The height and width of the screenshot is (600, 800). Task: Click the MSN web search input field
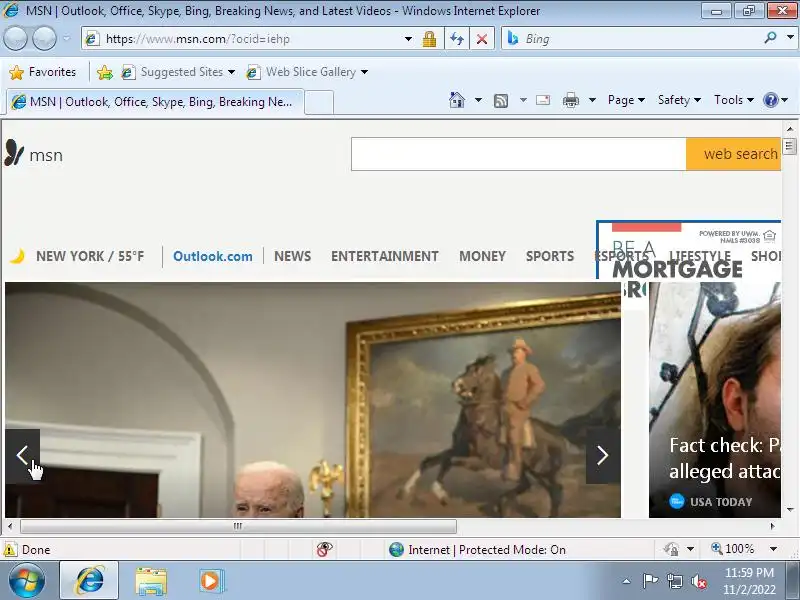[518, 154]
